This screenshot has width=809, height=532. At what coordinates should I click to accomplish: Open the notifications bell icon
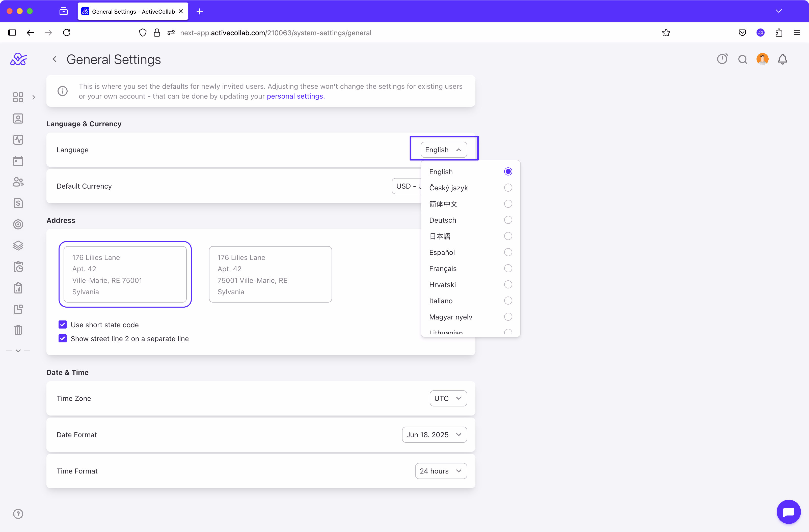click(783, 59)
